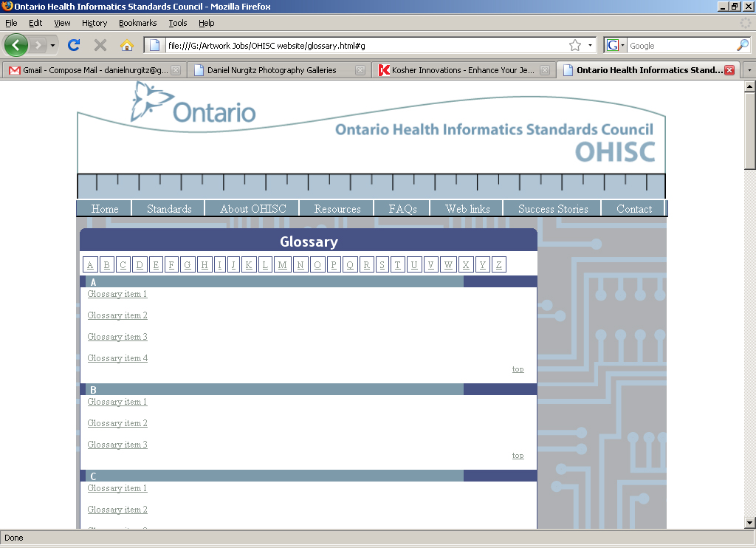Open the History menu
The image size is (756, 548).
point(94,23)
